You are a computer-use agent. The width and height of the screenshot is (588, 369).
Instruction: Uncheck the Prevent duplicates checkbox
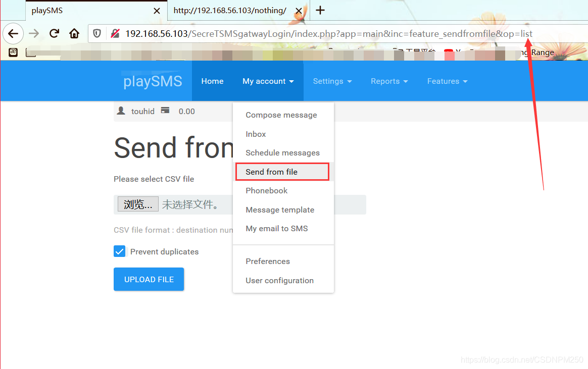click(x=120, y=251)
